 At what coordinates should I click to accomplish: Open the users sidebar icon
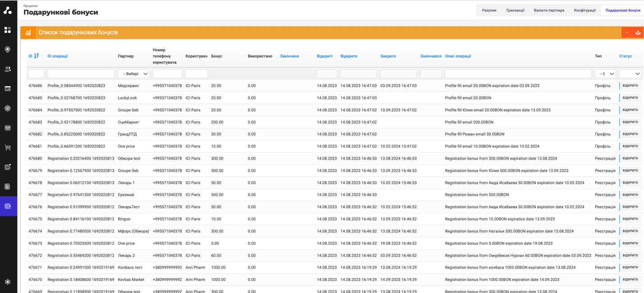[x=8, y=69]
